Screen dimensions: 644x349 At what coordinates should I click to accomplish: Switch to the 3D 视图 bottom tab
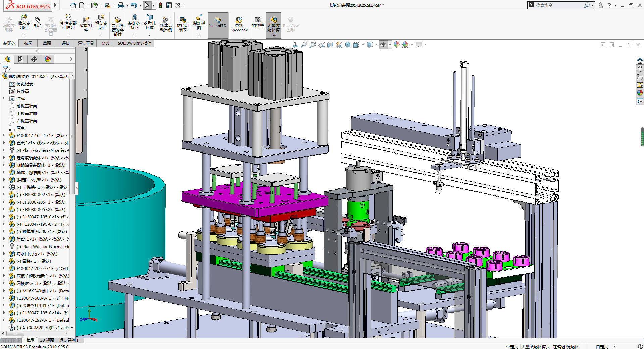[x=47, y=340]
